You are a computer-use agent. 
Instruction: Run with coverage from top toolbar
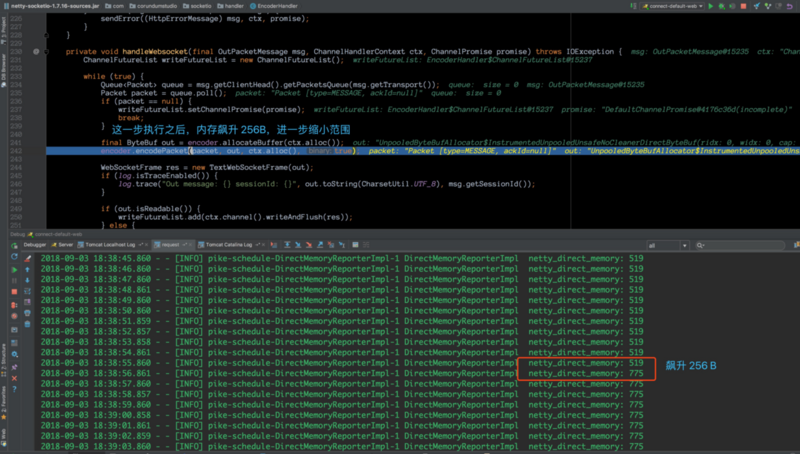pyautogui.click(x=732, y=6)
